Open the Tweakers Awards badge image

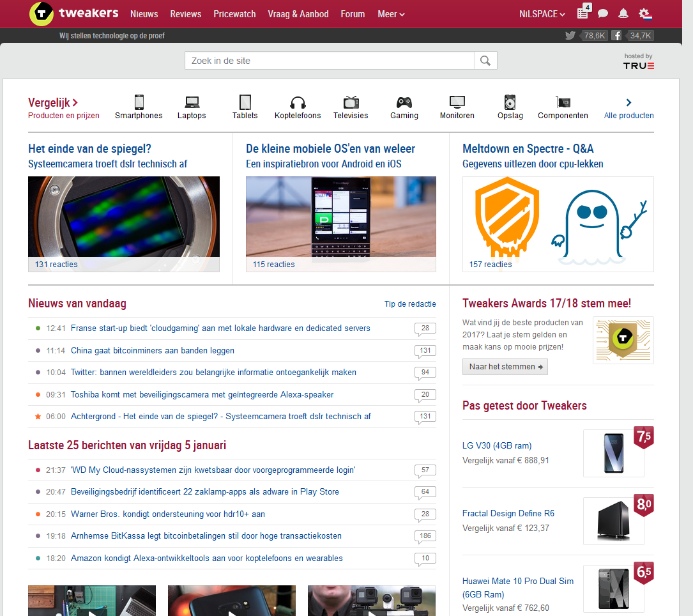click(623, 340)
